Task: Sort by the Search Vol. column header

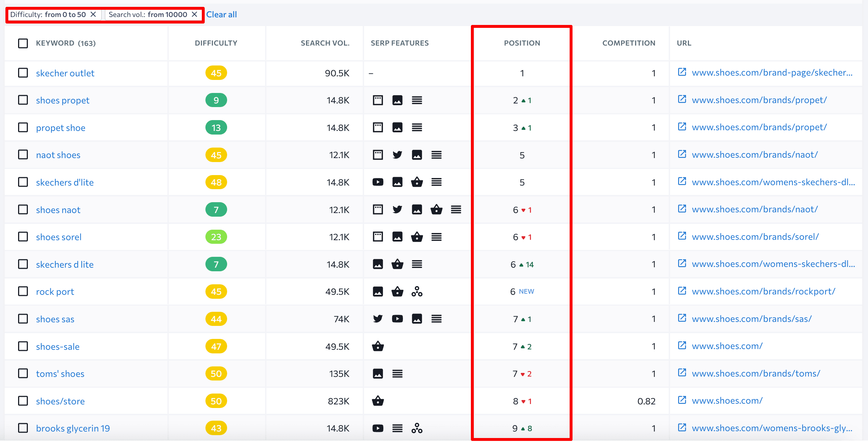Action: (x=325, y=43)
